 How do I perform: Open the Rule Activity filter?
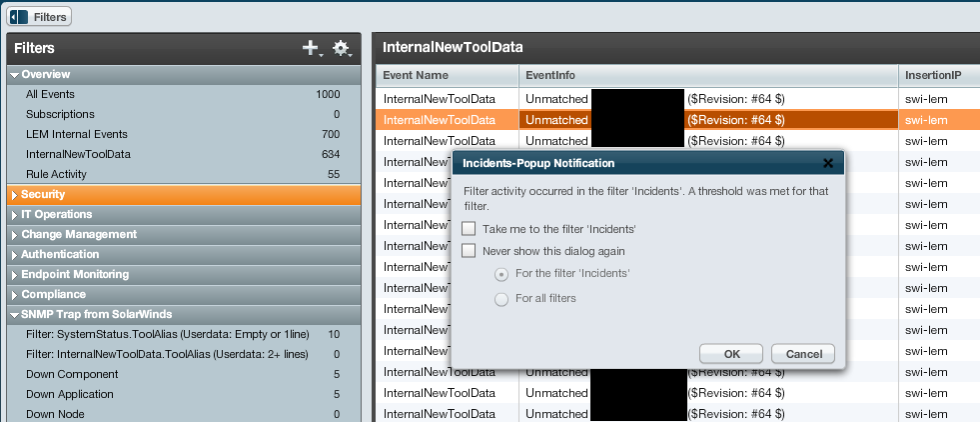point(184,174)
